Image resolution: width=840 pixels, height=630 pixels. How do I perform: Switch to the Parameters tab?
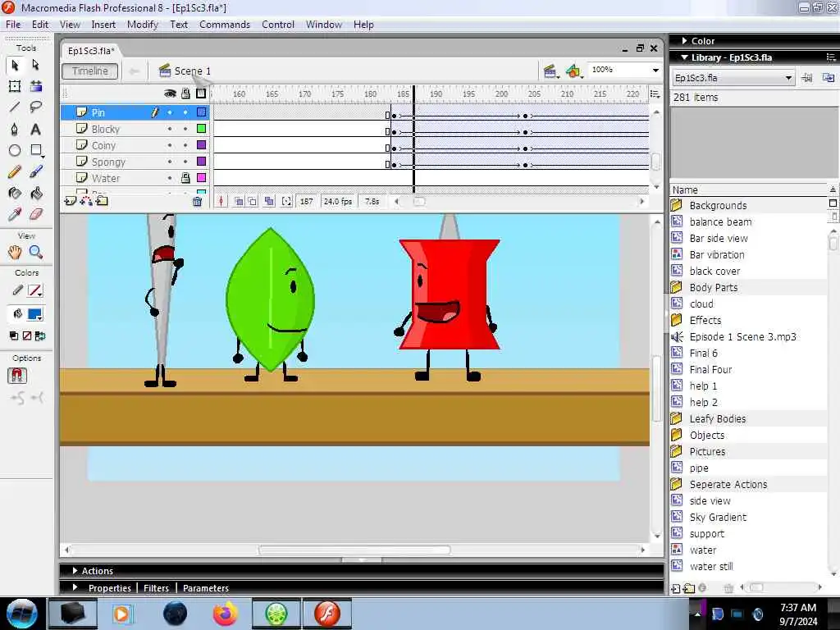click(206, 588)
